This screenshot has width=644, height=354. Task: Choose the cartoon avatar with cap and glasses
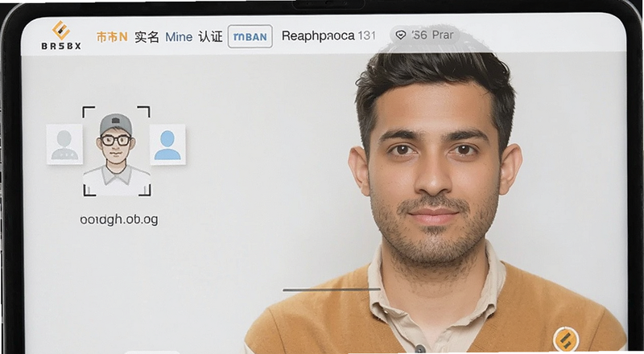(117, 151)
